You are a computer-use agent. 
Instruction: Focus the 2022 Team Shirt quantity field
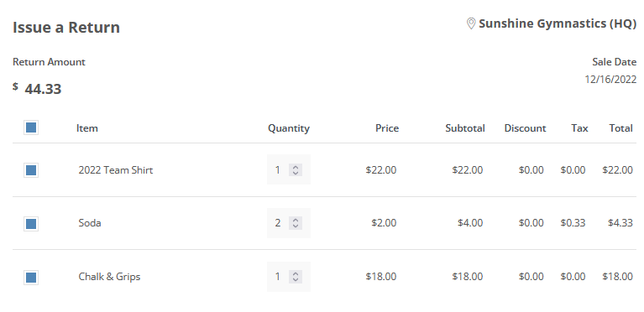[x=279, y=169]
